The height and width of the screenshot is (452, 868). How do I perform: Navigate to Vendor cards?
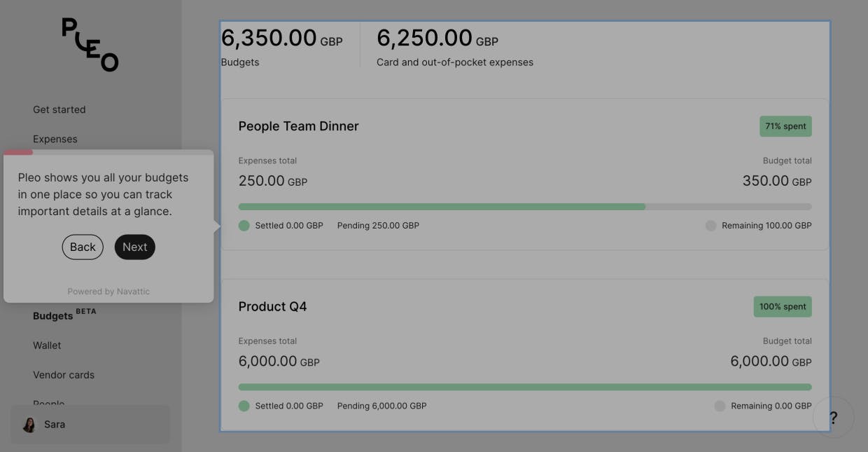coord(64,375)
